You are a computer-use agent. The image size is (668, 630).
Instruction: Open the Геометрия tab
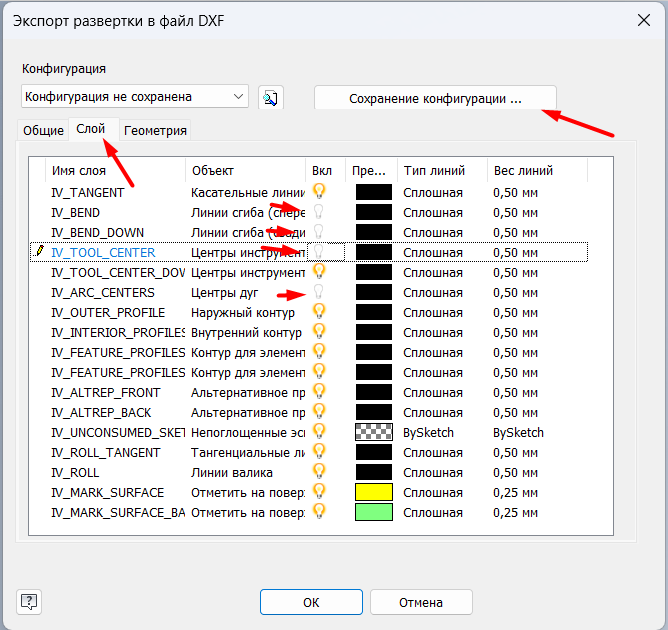click(x=155, y=130)
